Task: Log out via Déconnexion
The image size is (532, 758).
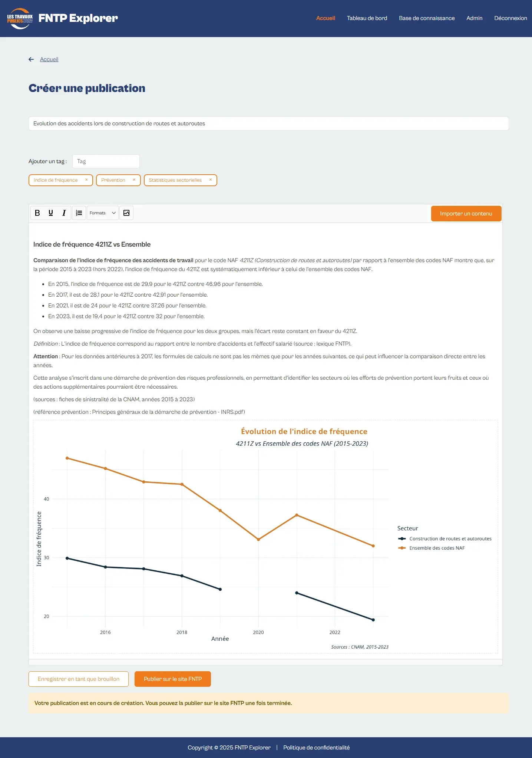Action: (x=510, y=18)
